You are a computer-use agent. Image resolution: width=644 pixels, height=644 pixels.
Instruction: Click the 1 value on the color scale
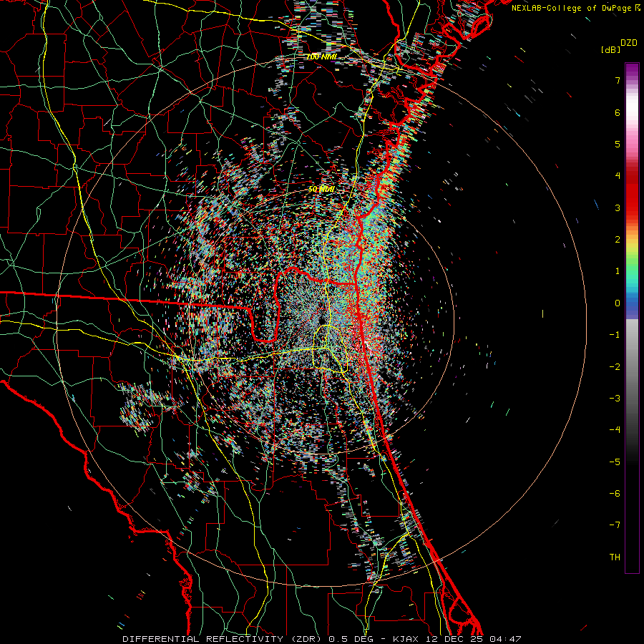618,271
